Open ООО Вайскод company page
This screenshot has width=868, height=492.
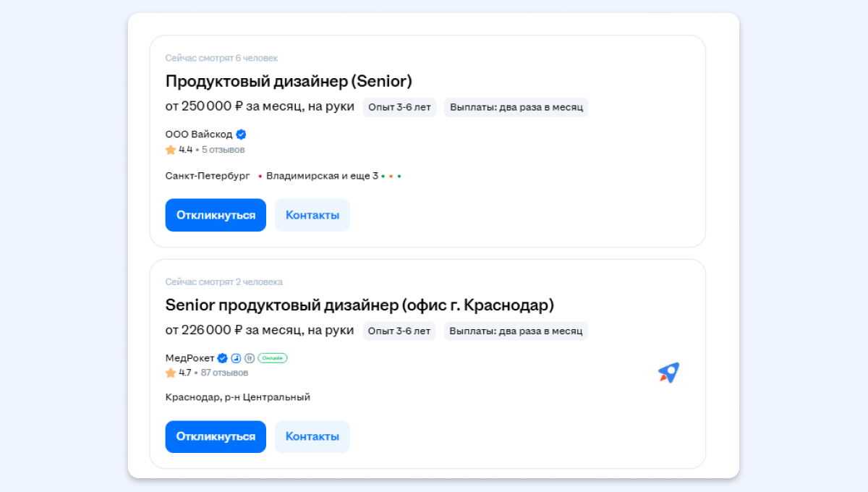(199, 134)
